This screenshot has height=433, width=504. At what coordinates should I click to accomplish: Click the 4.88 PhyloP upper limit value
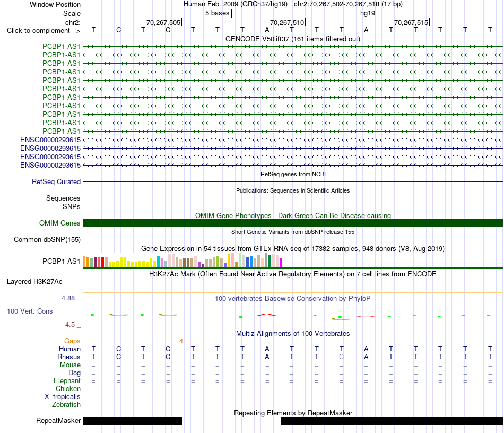[x=68, y=298]
